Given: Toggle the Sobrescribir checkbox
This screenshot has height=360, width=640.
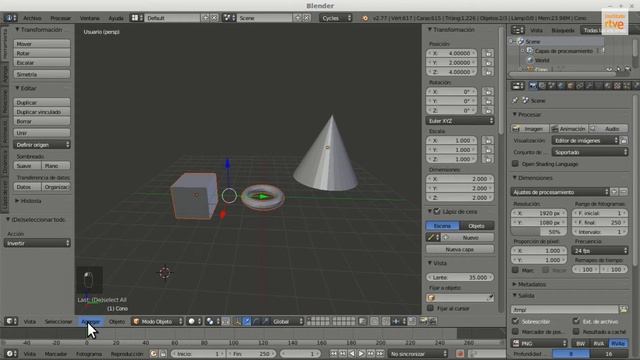Looking at the screenshot, I should click(516, 321).
